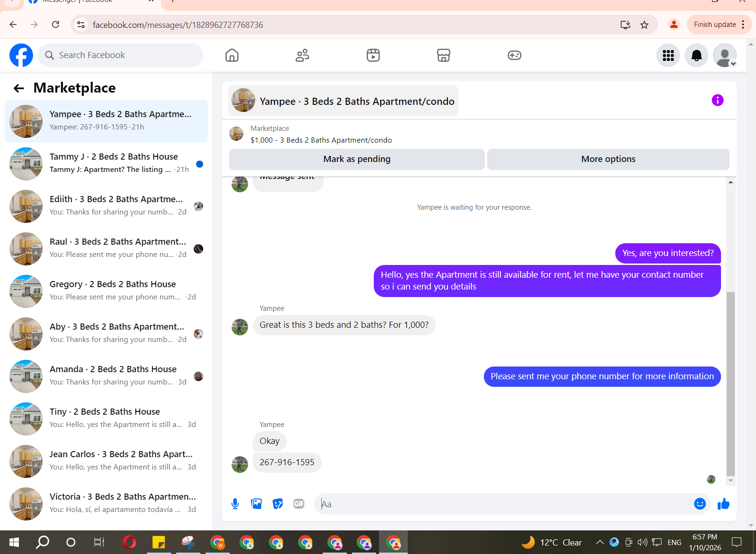Open Ediith 3 Beds 2 Baths chat
The width and height of the screenshot is (756, 554).
click(x=106, y=206)
